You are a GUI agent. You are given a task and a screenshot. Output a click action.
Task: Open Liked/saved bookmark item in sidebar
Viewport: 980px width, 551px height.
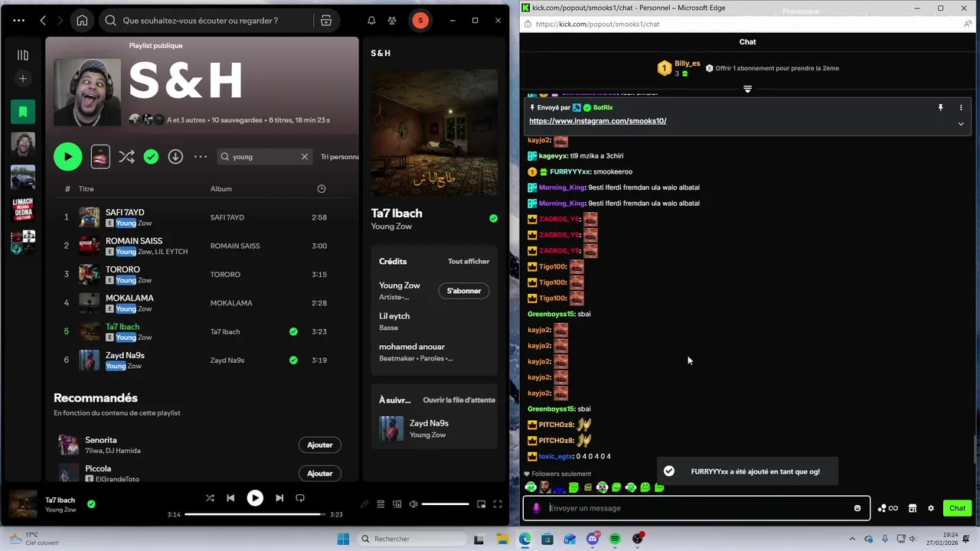click(23, 112)
